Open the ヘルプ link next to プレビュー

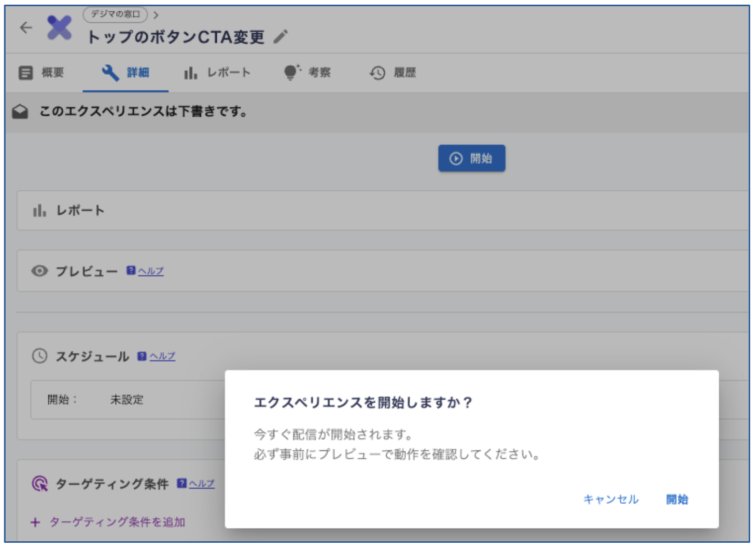[150, 271]
